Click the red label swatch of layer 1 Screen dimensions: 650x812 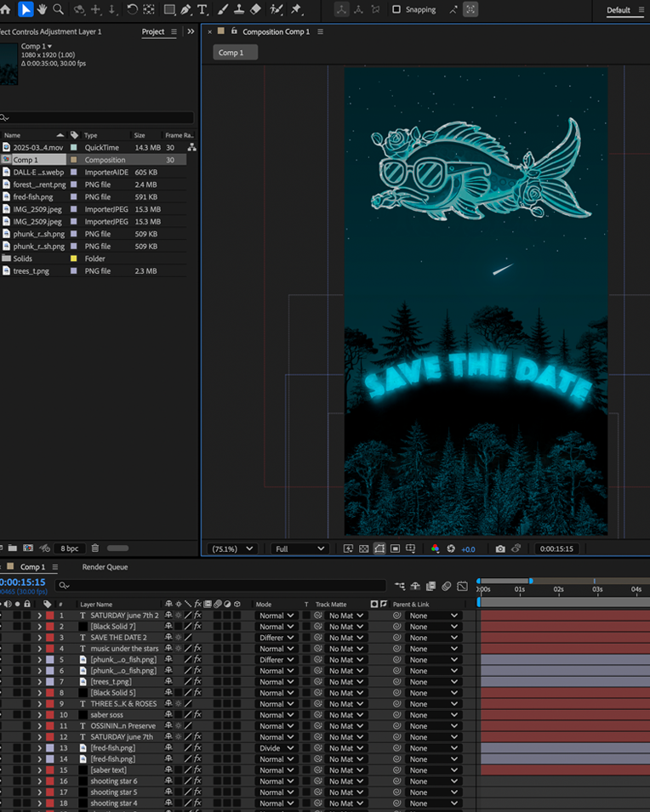49,616
